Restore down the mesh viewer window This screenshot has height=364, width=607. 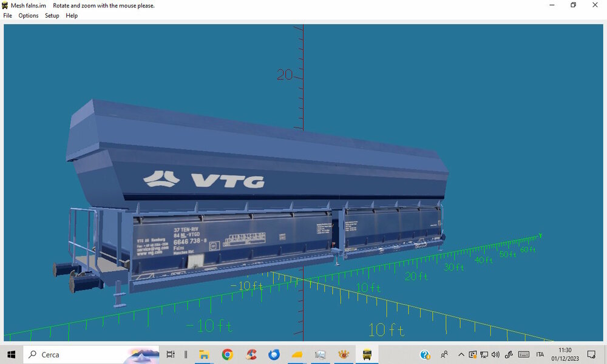[574, 5]
